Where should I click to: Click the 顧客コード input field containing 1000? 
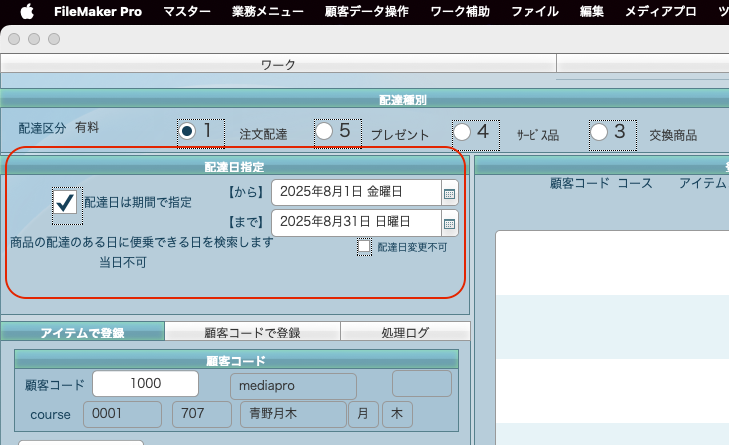145,384
